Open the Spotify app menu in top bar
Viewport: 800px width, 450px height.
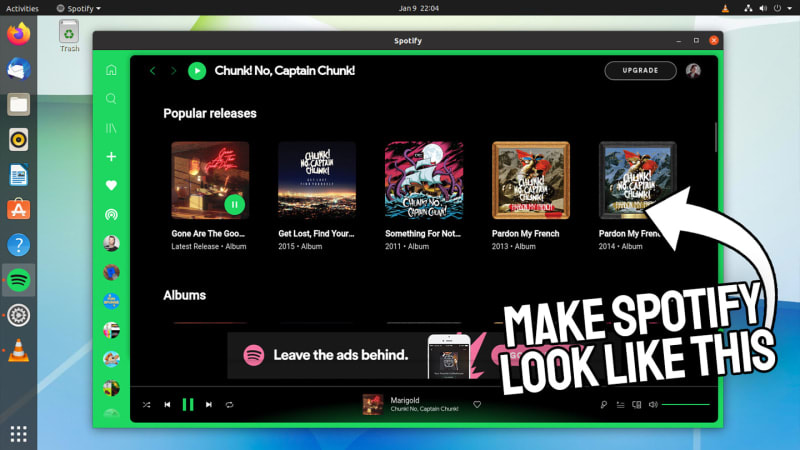pyautogui.click(x=78, y=8)
